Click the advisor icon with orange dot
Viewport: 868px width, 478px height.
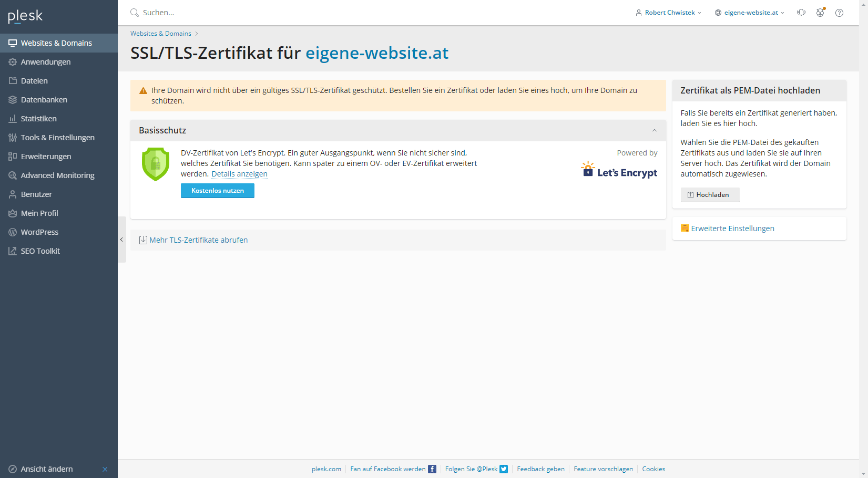click(x=820, y=13)
